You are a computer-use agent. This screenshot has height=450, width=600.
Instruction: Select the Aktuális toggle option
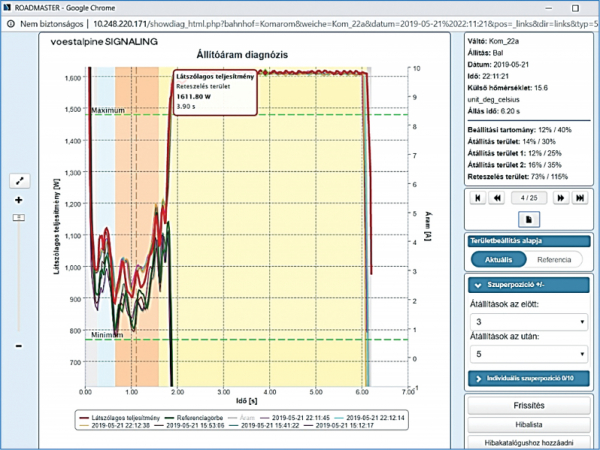pos(498,259)
